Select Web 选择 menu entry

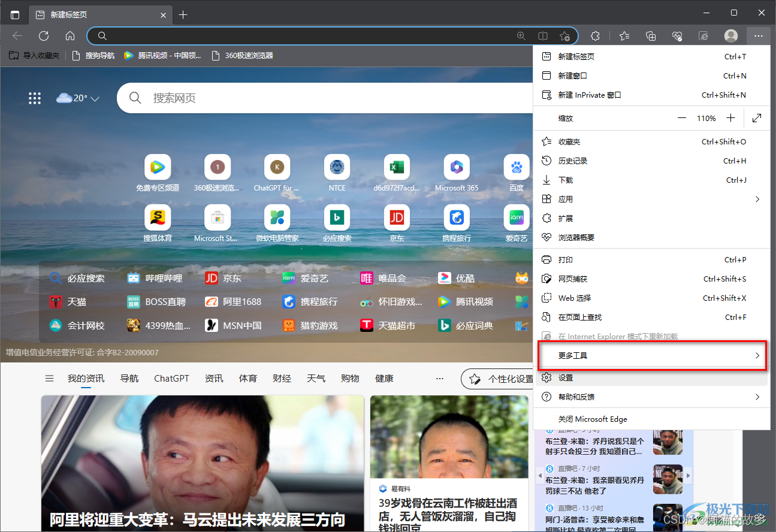pos(651,298)
